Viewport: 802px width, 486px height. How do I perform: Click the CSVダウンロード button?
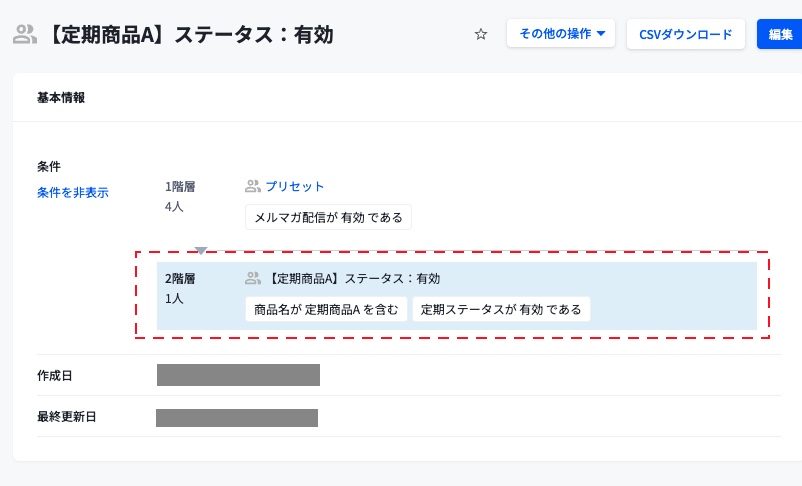click(x=685, y=34)
